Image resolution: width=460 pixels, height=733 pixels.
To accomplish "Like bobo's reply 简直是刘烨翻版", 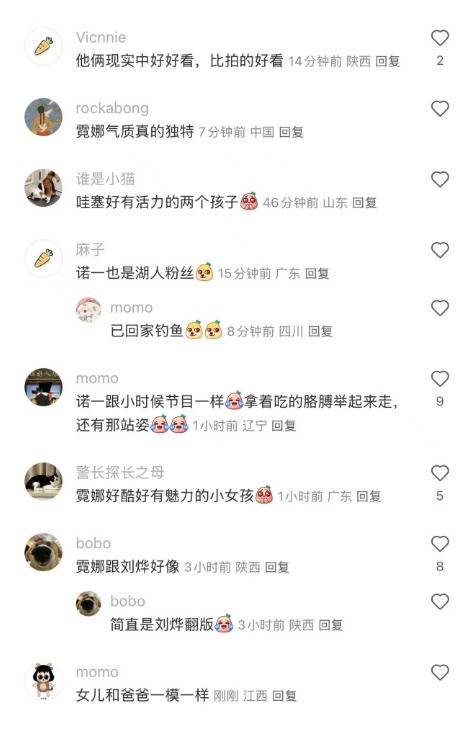I will click(x=439, y=602).
